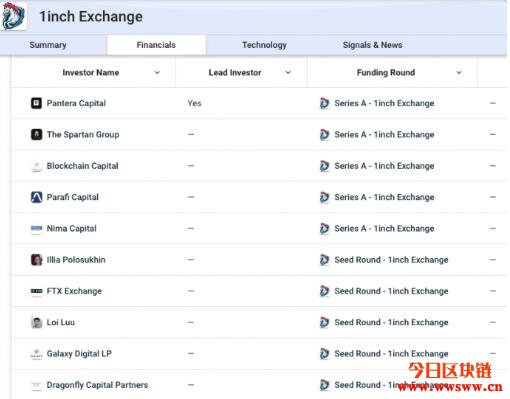Click the Nima Capital logo icon
Image resolution: width=510 pixels, height=399 pixels.
pyautogui.click(x=36, y=228)
